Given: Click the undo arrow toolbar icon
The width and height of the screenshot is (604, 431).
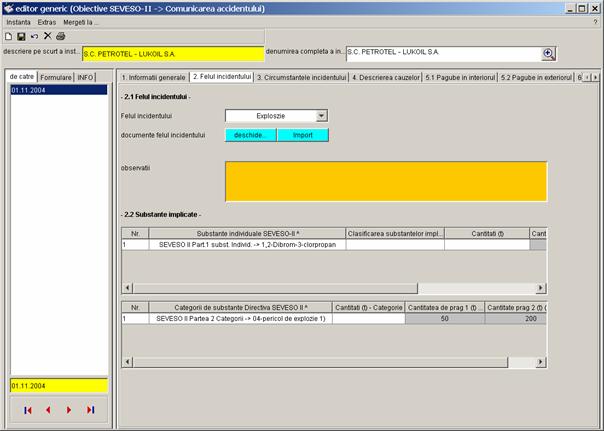Looking at the screenshot, I should coord(34,36).
